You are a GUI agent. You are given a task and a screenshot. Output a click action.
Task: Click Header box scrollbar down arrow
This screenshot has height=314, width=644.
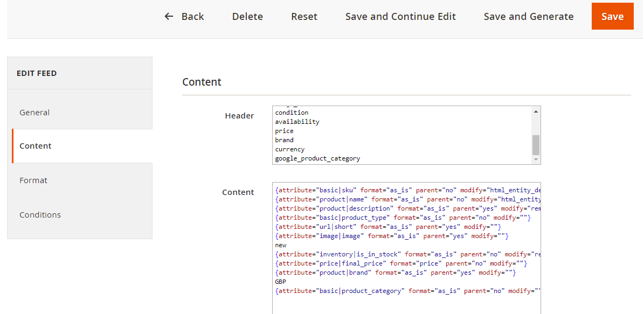[536, 159]
